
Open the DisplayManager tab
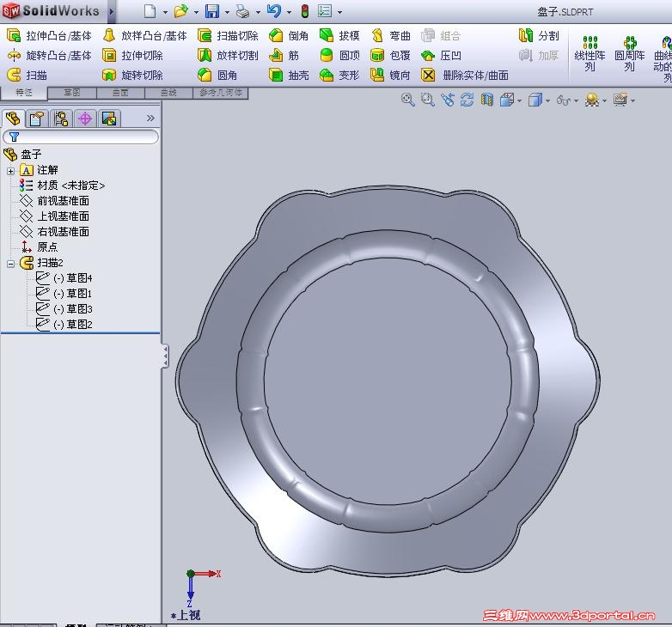109,119
